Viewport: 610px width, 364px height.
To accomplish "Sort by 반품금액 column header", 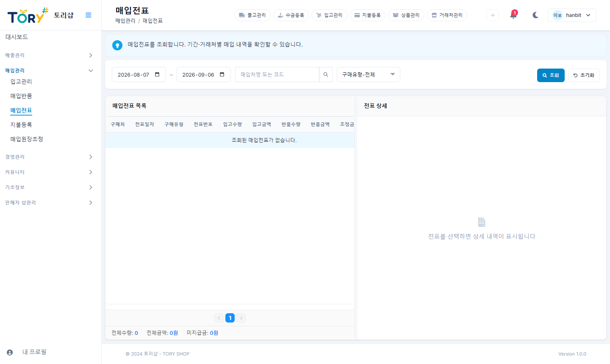I will tap(320, 124).
